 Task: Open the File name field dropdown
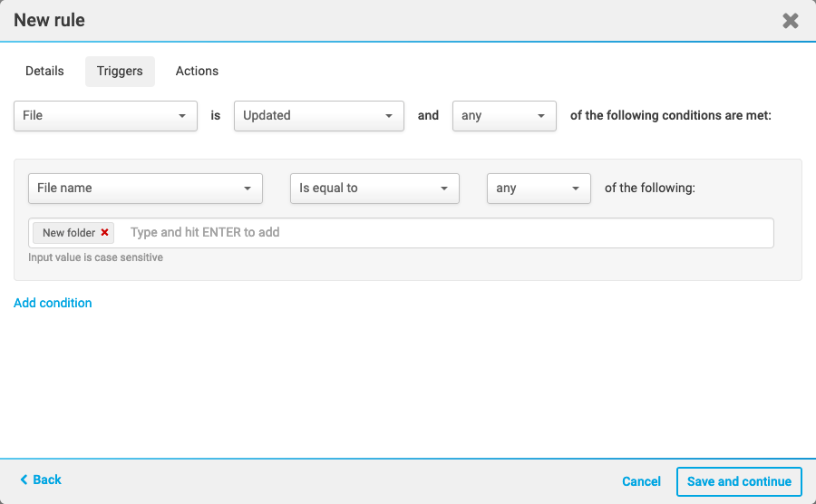pyautogui.click(x=145, y=189)
